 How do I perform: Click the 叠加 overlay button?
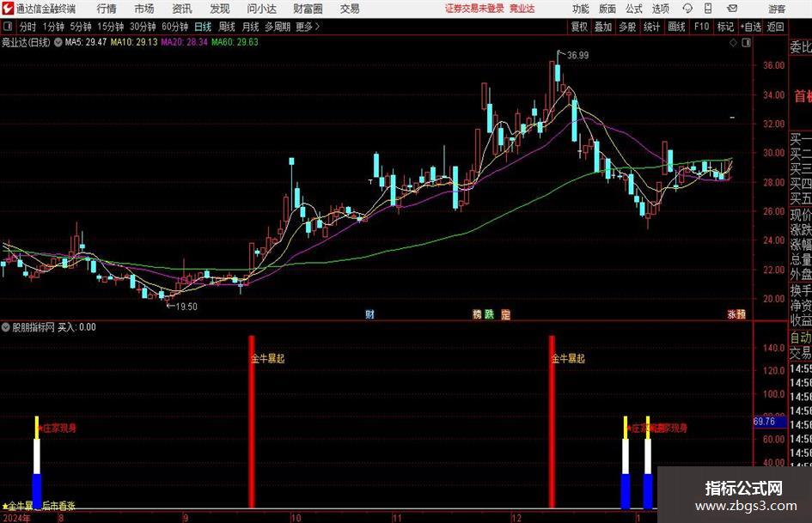coord(603,27)
